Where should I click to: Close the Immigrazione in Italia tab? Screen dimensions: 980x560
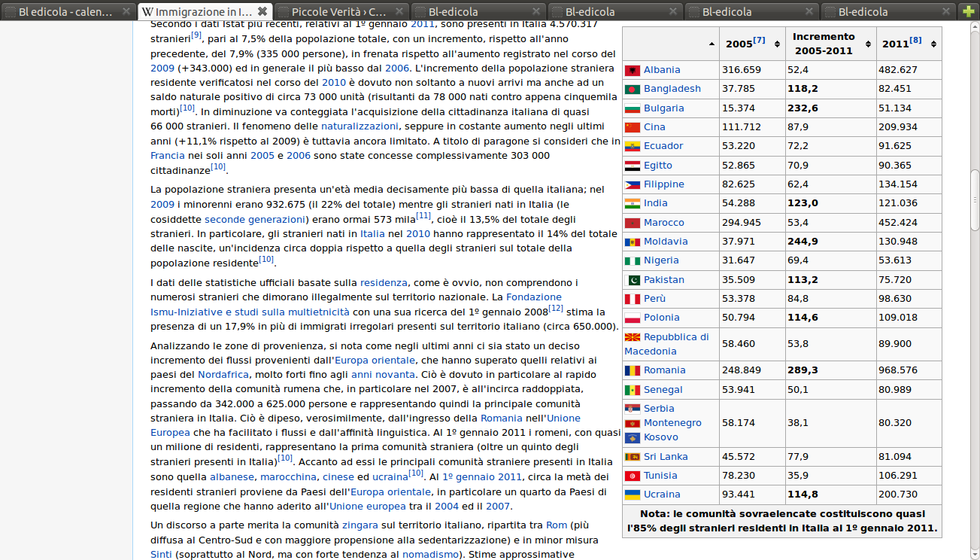pyautogui.click(x=262, y=11)
